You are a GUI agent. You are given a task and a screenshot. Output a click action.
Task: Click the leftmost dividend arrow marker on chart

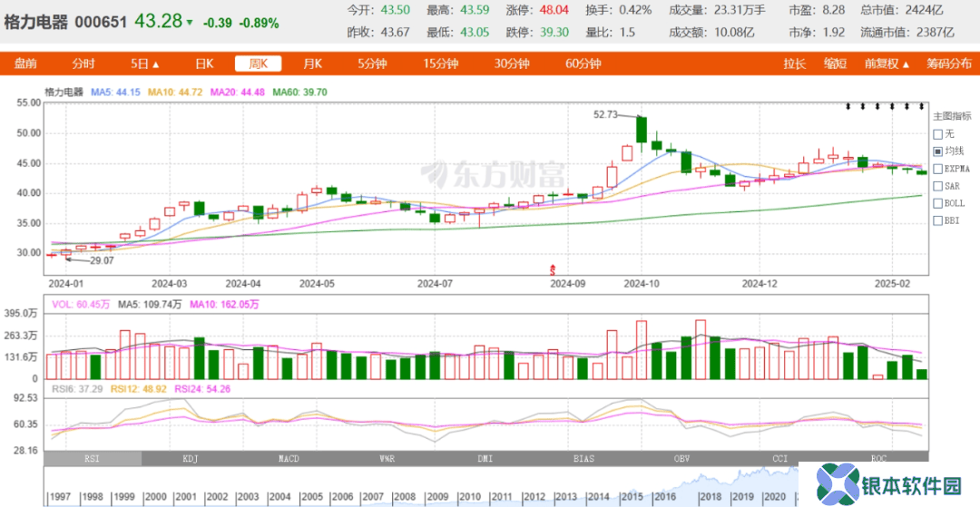point(848,107)
